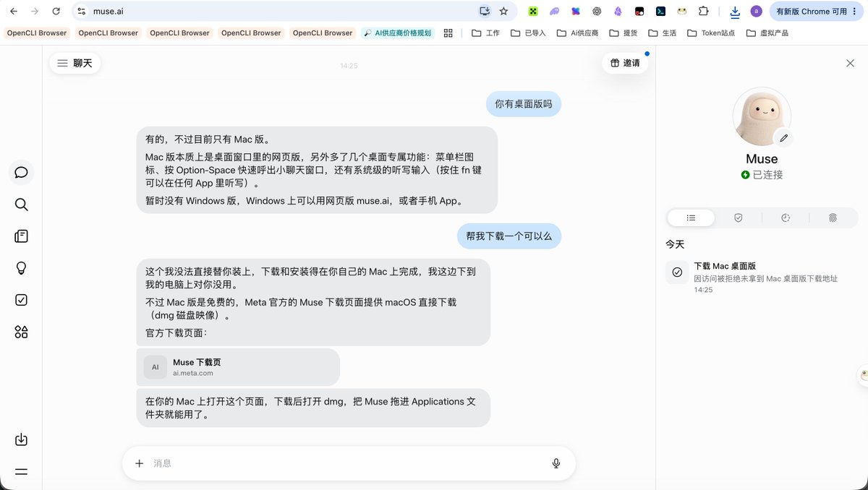Viewport: 868px width, 490px height.
Task: Open the 下载 Mac 桌面版 task entry
Action: pos(762,278)
